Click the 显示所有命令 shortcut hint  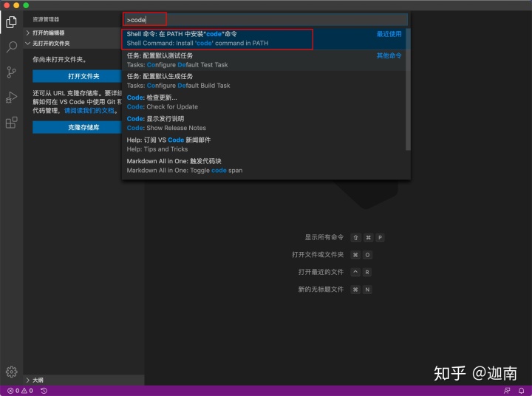point(344,237)
